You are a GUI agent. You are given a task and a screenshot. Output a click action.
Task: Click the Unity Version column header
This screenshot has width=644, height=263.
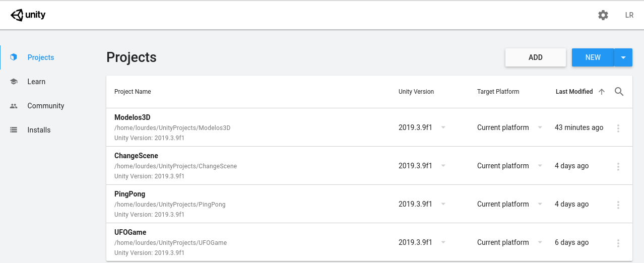click(416, 92)
